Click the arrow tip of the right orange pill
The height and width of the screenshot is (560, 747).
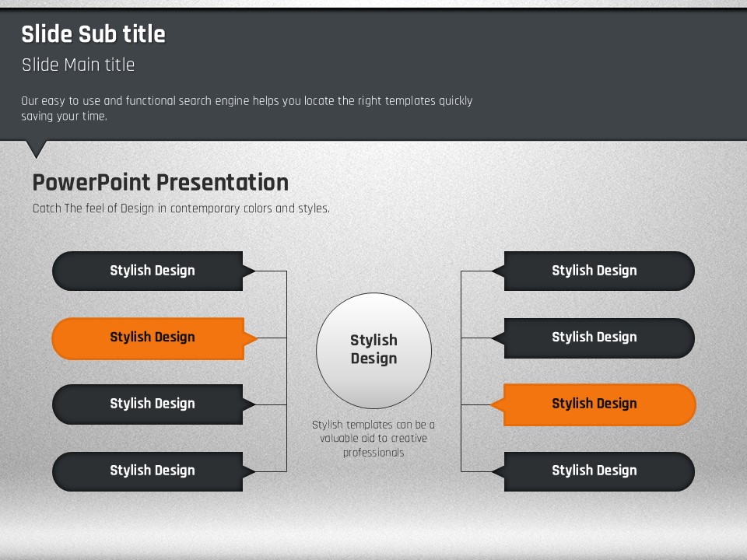tap(496, 404)
